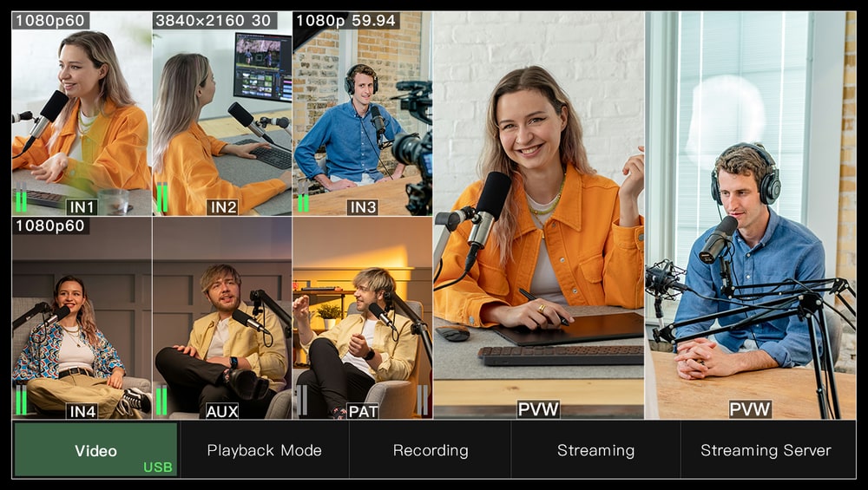
Task: Click the USB indicator on Video tab
Action: (x=158, y=467)
